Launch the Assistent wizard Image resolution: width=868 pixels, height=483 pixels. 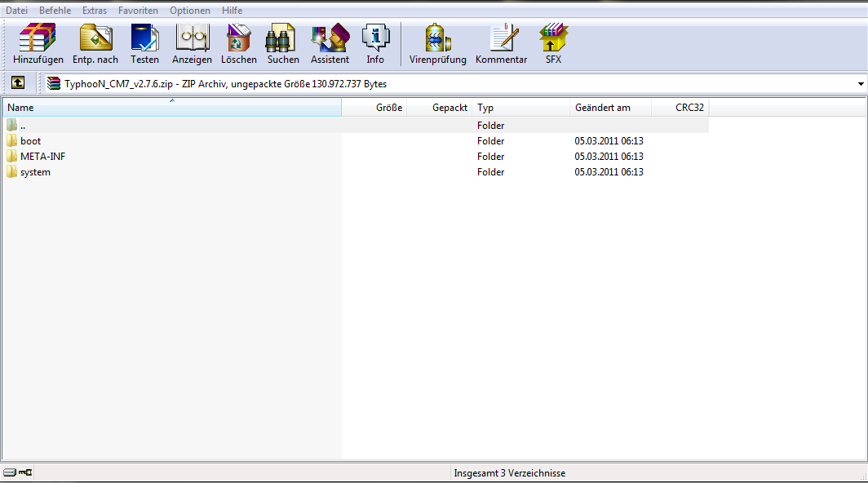(330, 44)
